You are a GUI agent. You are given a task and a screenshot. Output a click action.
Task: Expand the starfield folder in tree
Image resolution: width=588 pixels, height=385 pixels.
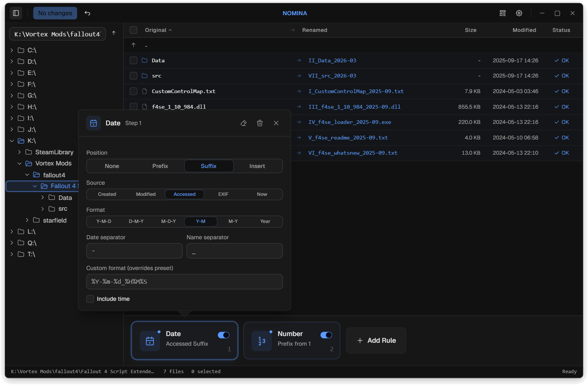point(27,220)
